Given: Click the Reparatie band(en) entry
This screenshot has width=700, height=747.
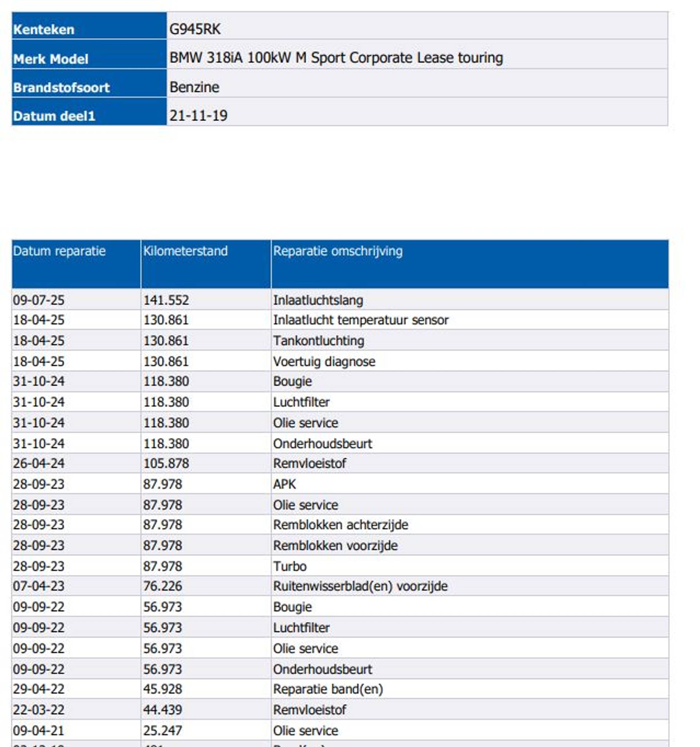Looking at the screenshot, I should click(x=328, y=689).
